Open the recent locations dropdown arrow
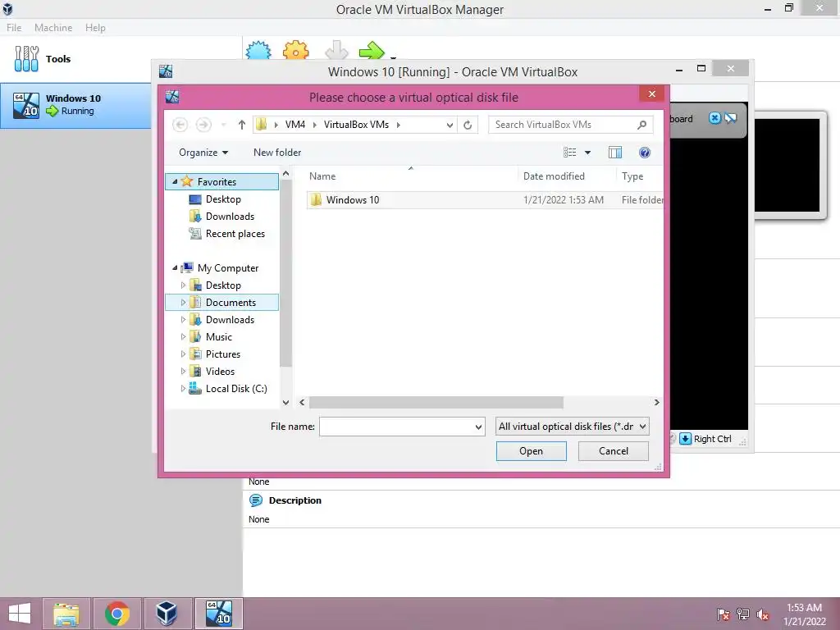 click(x=223, y=125)
